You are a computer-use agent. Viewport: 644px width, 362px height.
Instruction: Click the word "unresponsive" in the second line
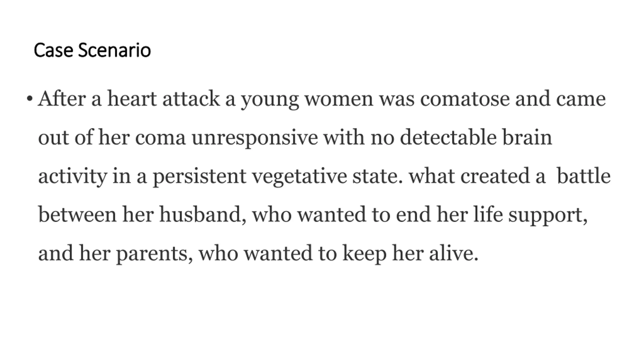(x=255, y=138)
